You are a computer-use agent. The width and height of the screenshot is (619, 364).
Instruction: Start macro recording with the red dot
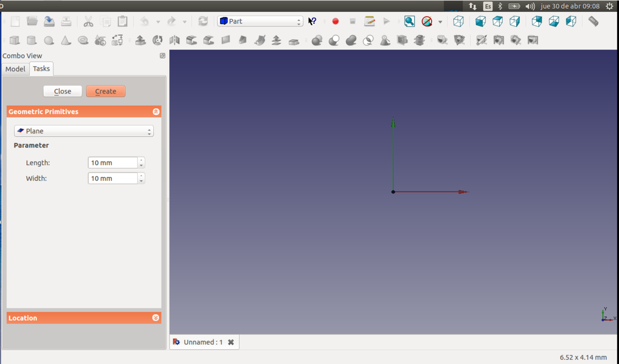(336, 21)
